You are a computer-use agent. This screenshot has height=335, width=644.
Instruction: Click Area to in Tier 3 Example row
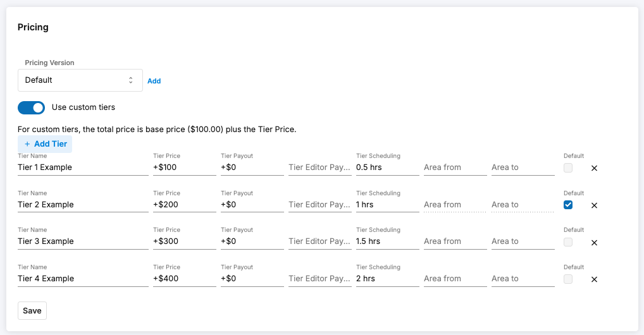coord(523,241)
